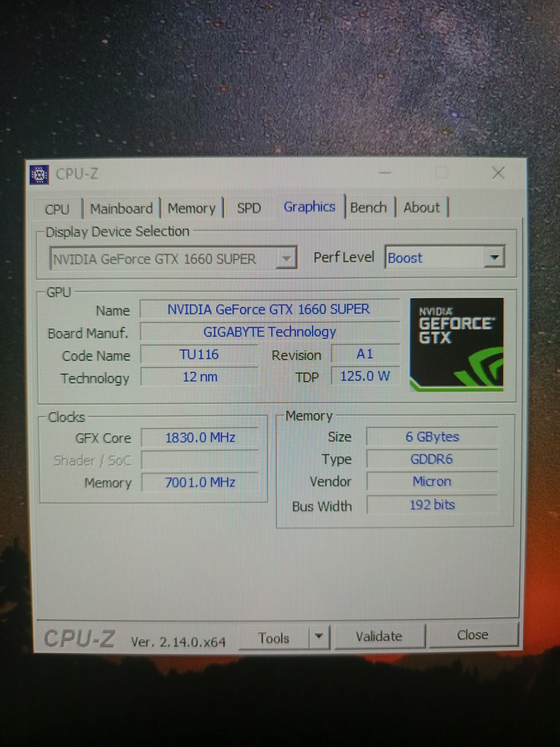This screenshot has height=747, width=560.
Task: Open the Mainboard tab
Action: (121, 208)
